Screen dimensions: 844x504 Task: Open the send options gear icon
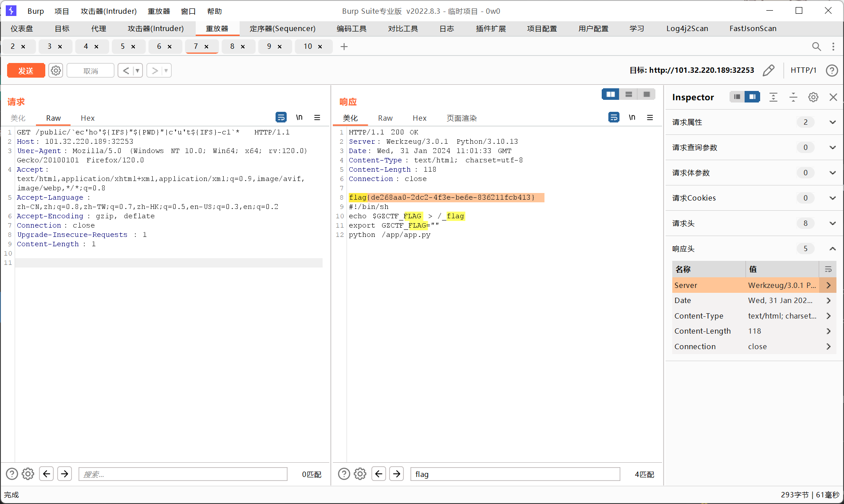point(55,71)
